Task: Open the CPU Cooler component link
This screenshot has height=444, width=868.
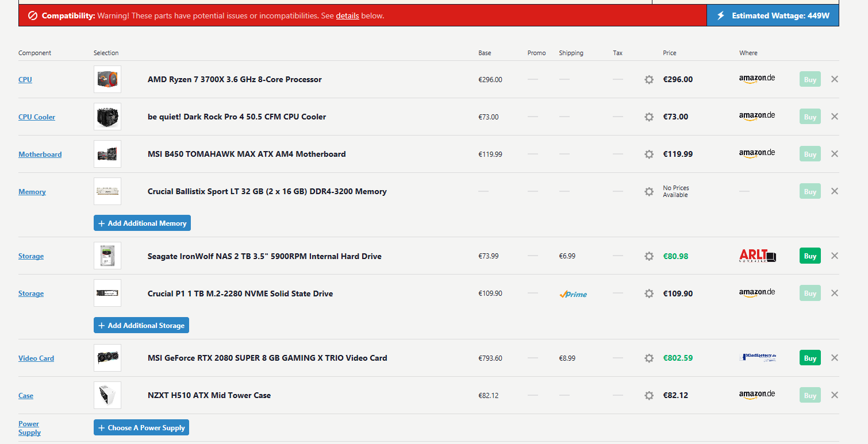Action: (x=37, y=117)
